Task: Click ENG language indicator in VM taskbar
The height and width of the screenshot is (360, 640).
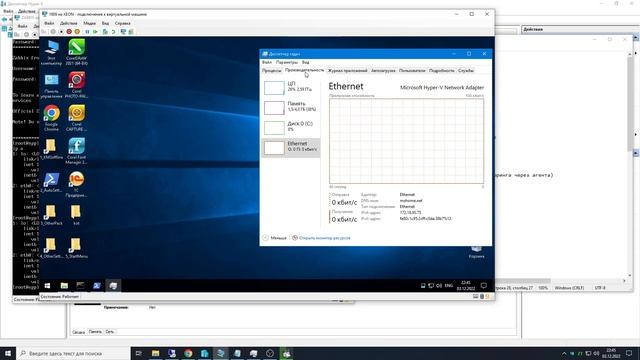Action: [449, 286]
